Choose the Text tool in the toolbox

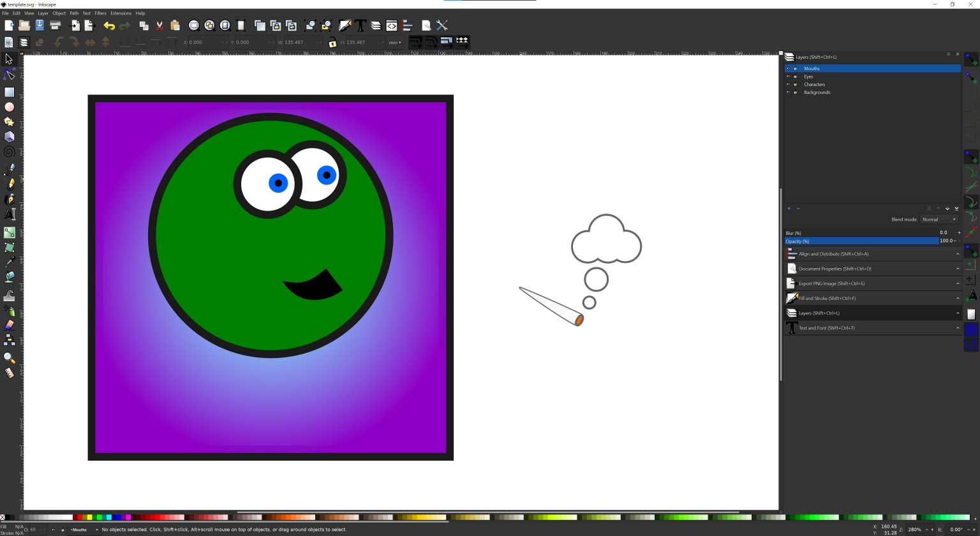(x=9, y=215)
